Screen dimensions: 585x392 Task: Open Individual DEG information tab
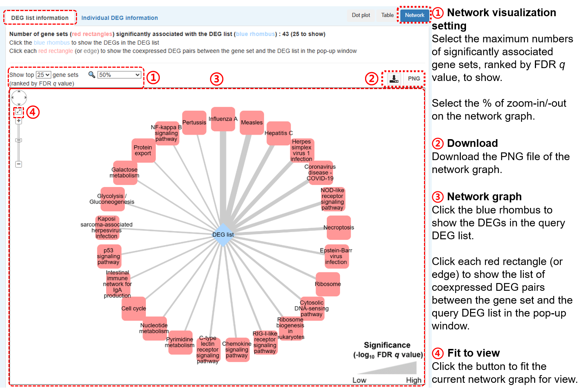coord(119,18)
